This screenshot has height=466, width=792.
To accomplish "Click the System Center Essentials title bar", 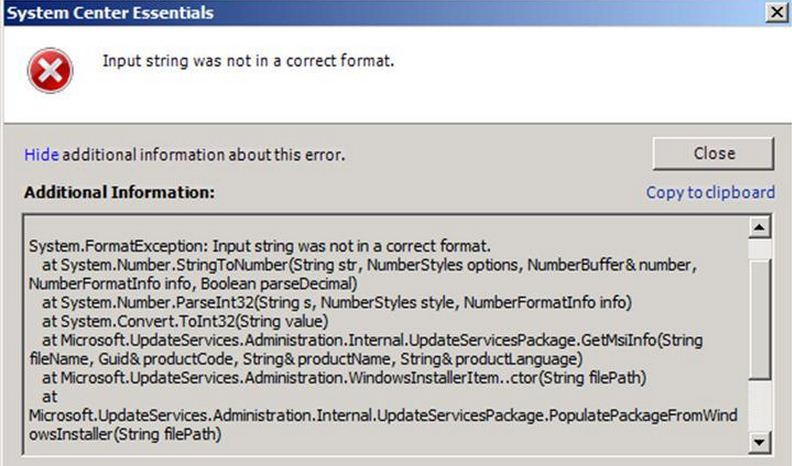I will [x=300, y=12].
